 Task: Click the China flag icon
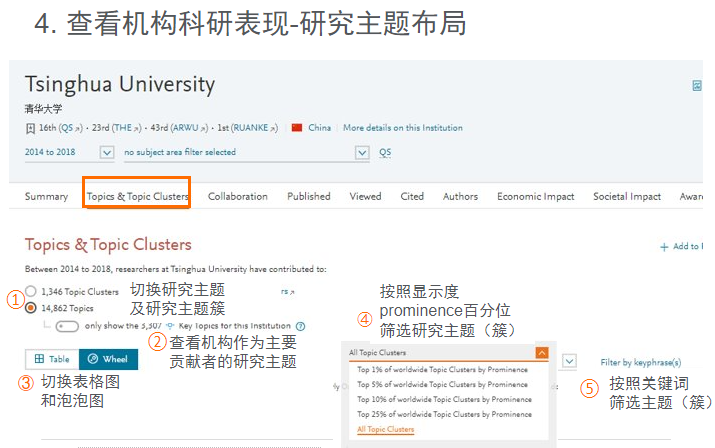coord(297,128)
